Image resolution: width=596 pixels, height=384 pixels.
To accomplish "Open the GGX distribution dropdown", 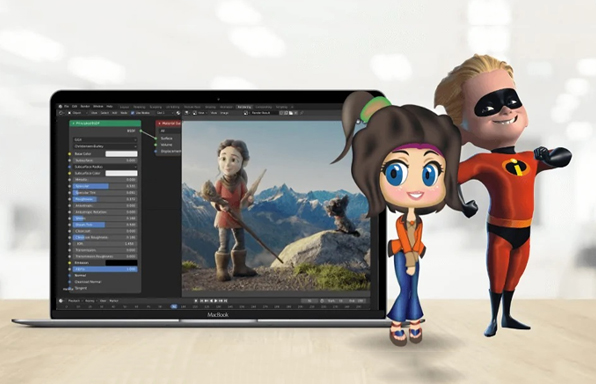I will (105, 140).
